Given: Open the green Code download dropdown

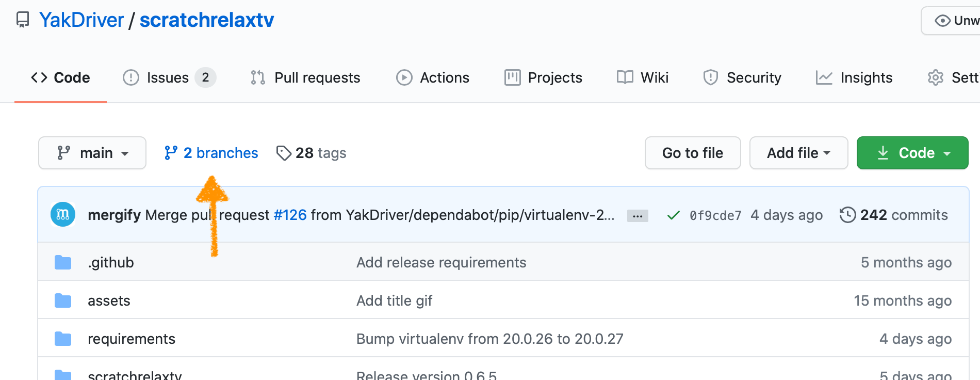Looking at the screenshot, I should (x=912, y=153).
